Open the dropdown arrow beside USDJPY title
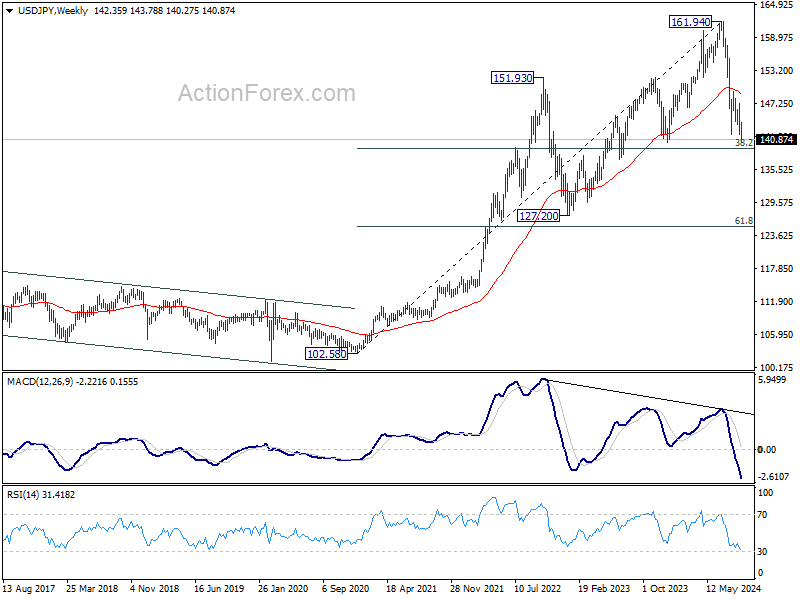 tap(9, 11)
